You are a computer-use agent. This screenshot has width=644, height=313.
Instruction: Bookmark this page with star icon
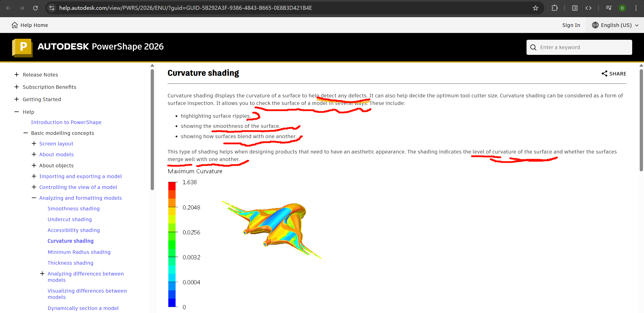click(536, 8)
